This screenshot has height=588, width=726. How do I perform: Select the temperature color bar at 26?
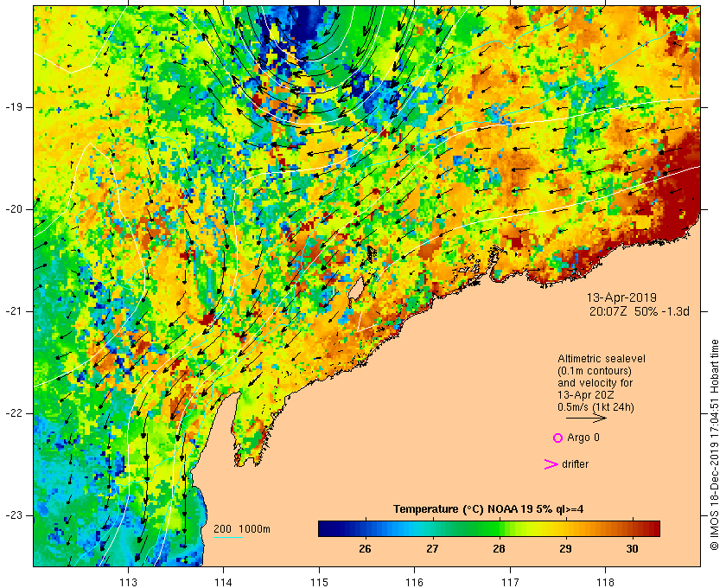(x=366, y=528)
